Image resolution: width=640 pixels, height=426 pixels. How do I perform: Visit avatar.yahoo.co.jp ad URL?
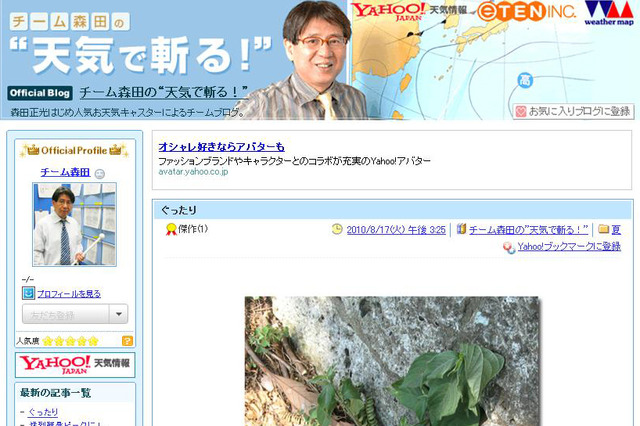click(x=193, y=172)
